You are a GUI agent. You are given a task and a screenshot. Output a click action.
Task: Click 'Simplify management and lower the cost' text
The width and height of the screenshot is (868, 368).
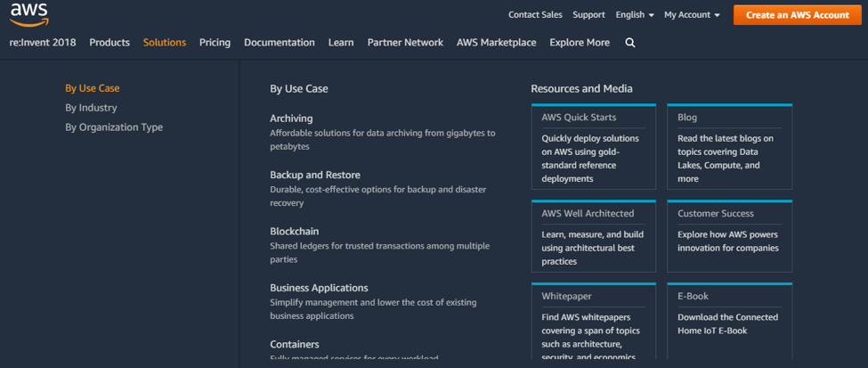click(x=373, y=309)
